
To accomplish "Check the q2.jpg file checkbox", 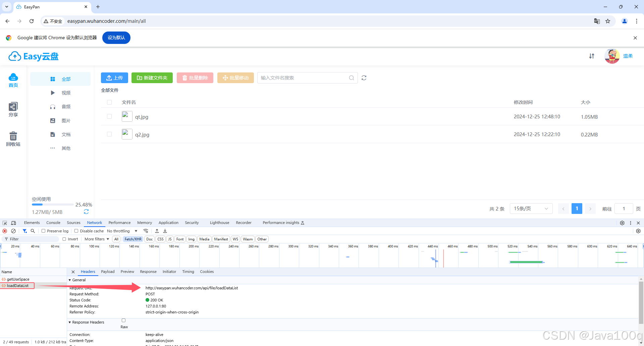I will tap(109, 134).
